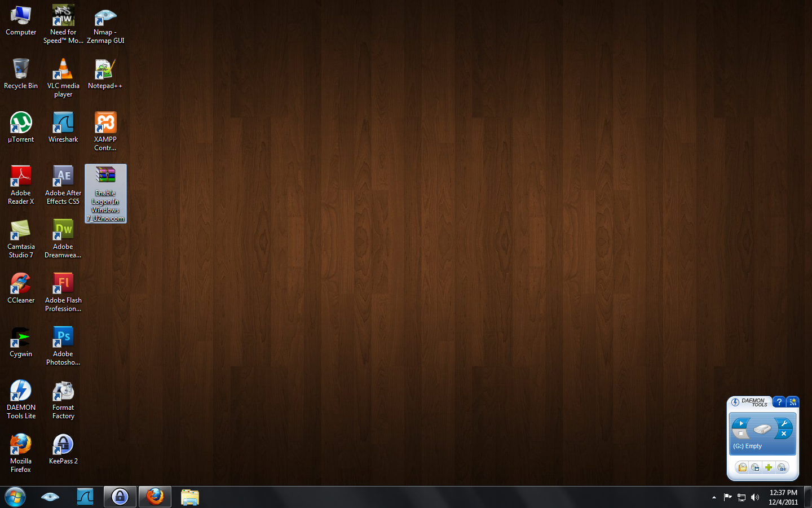Viewport: 812px width, 508px height.
Task: Launch the Adobe Photoshop shortcut
Action: [63, 339]
